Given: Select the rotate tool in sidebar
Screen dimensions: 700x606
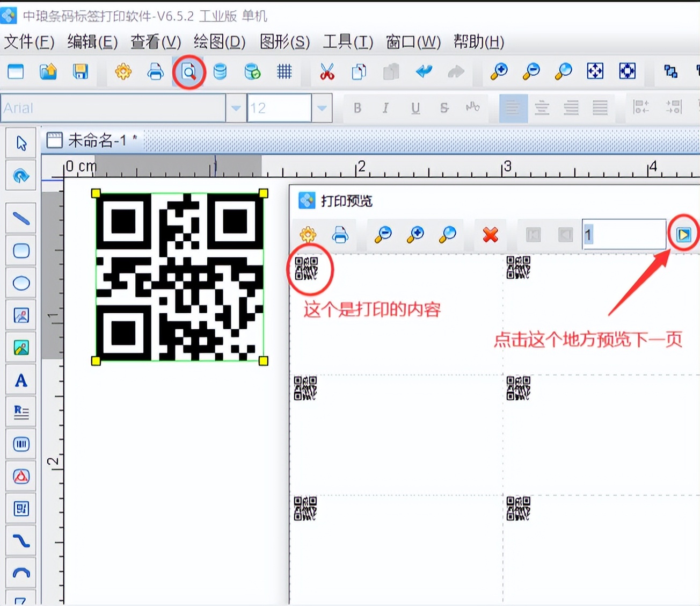Looking at the screenshot, I should point(21,176).
